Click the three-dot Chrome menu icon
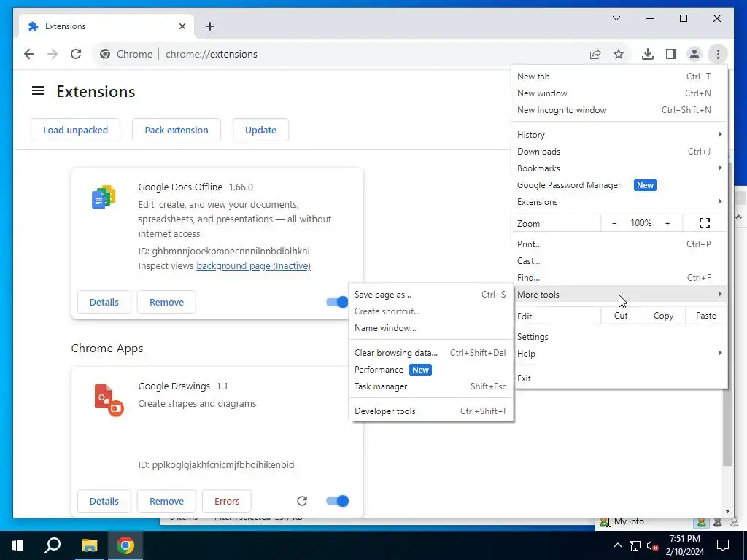This screenshot has height=560, width=747. coord(718,54)
